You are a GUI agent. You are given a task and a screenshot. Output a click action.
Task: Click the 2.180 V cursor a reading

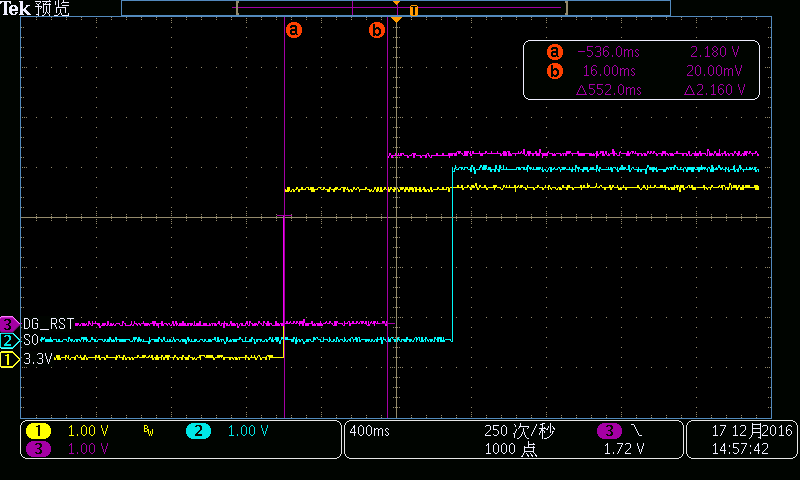(x=714, y=52)
